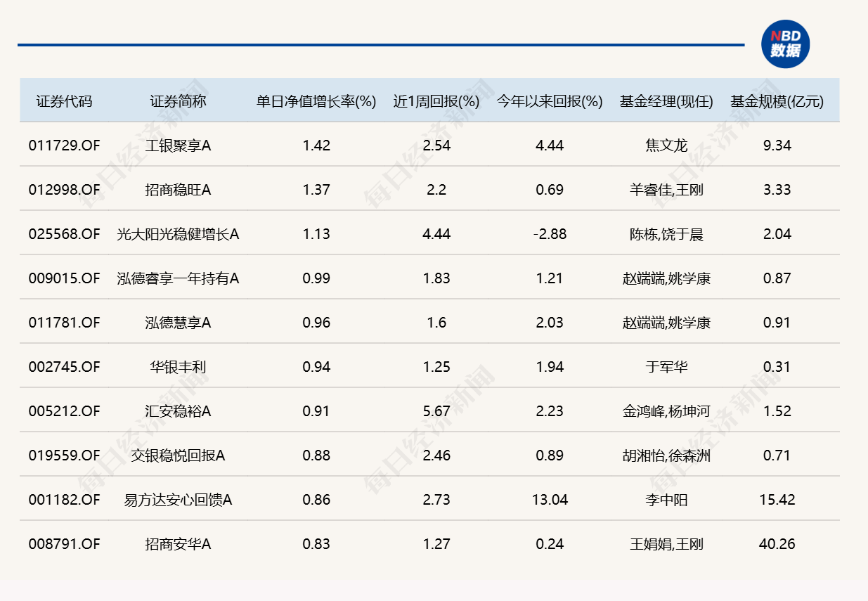The image size is (868, 601).
Task: Select fund code 008791.OF
Action: 65,544
